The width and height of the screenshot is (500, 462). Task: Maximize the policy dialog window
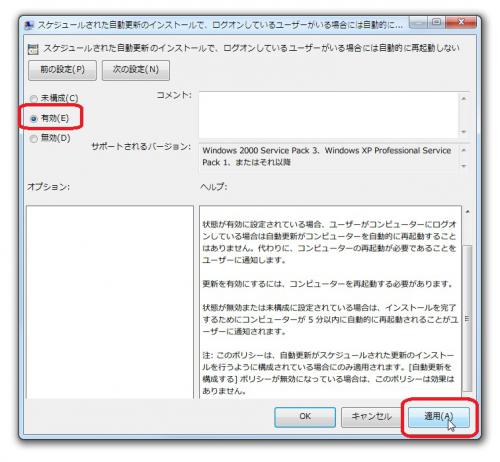click(x=436, y=23)
